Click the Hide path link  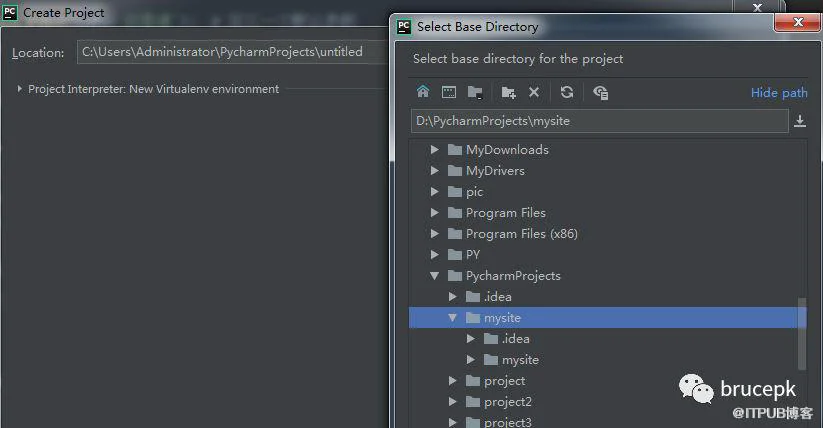[779, 93]
